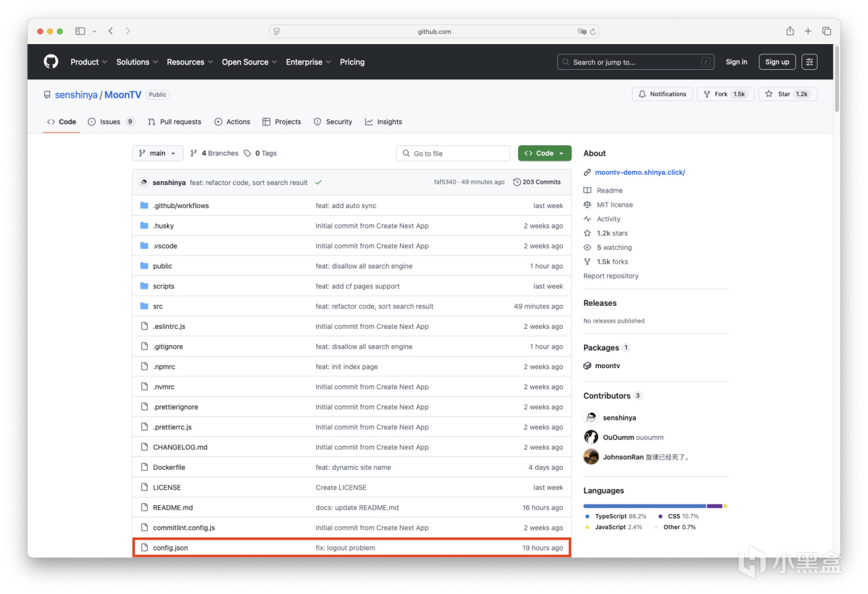Viewport: 868px width, 594px height.
Task: Open the GitHub home logo
Action: pos(51,62)
